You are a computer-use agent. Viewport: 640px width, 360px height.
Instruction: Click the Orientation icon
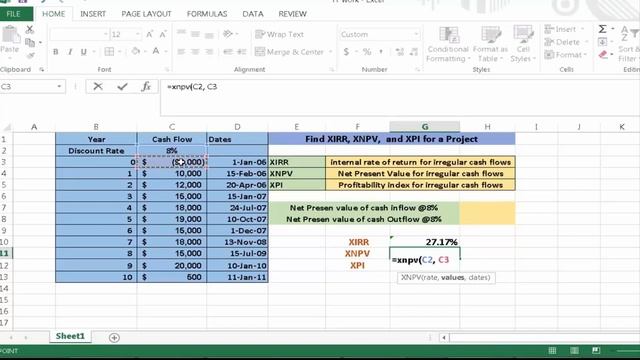228,34
